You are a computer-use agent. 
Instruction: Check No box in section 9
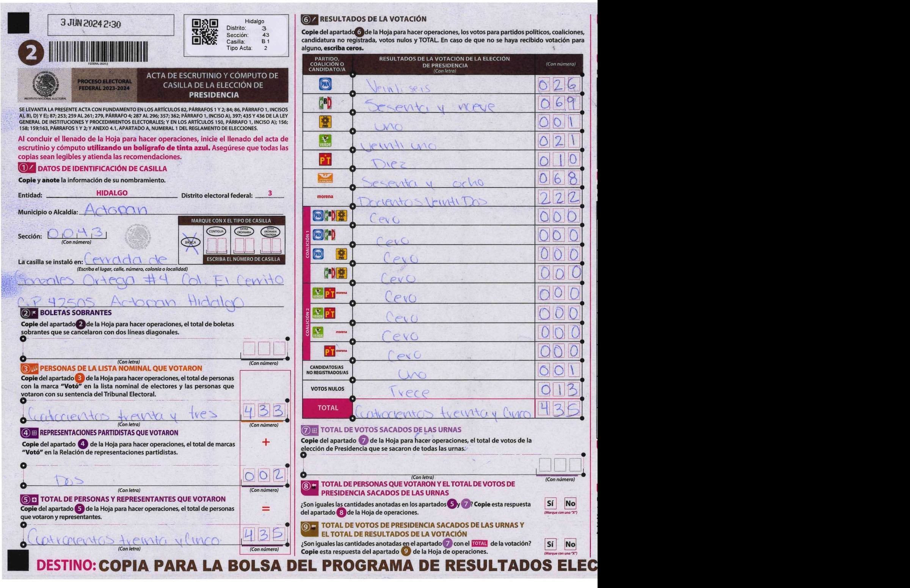click(x=570, y=544)
